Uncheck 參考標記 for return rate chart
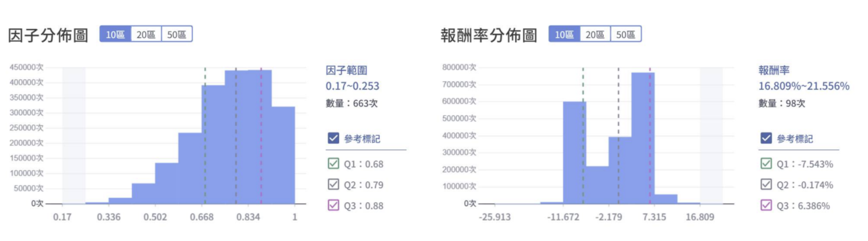 (x=766, y=138)
